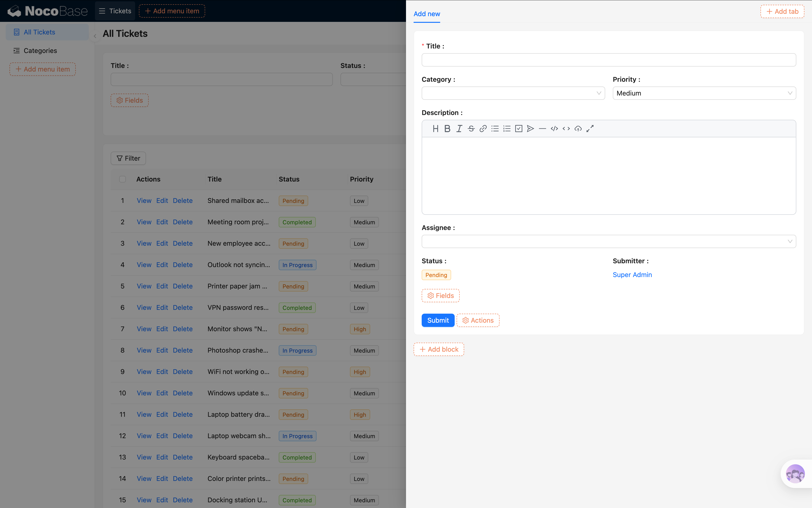This screenshot has width=812, height=508.
Task: Insert a horizontal divider line
Action: pyautogui.click(x=542, y=129)
